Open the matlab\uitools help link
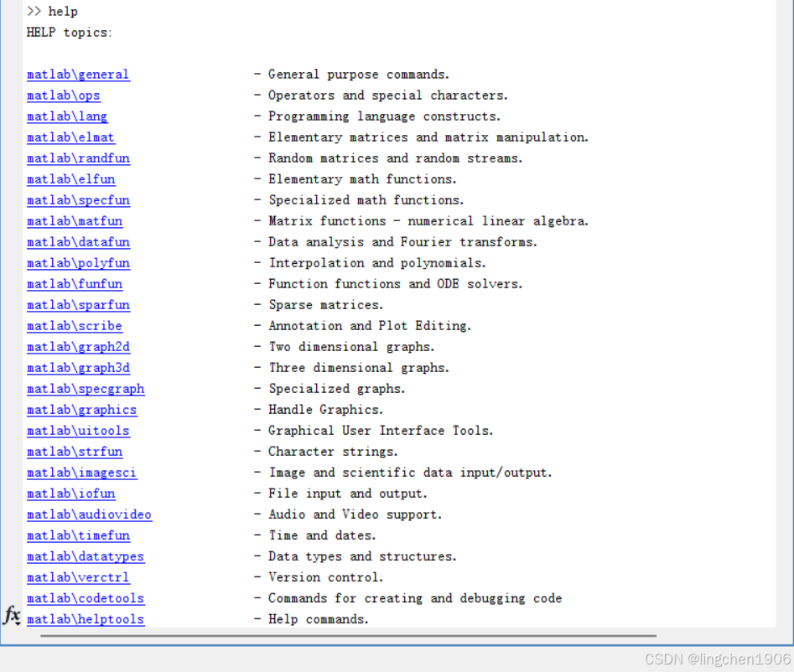 pyautogui.click(x=78, y=431)
